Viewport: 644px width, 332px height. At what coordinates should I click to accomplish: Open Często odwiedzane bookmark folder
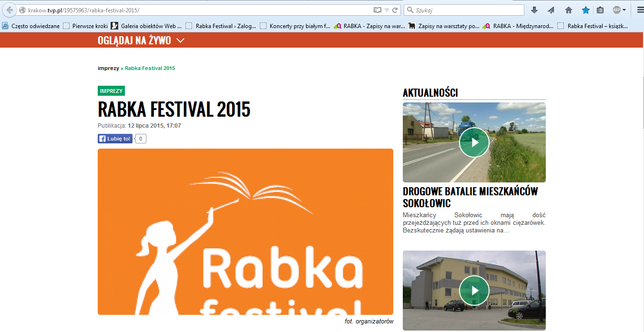(31, 26)
